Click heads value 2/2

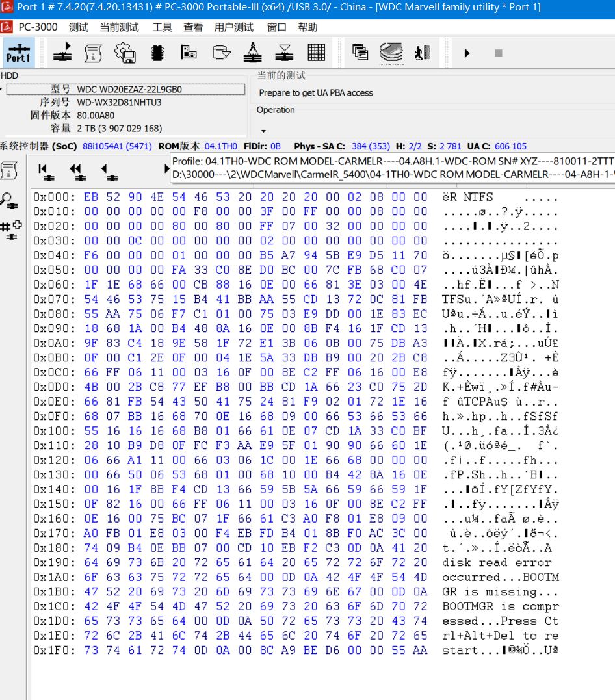415,146
